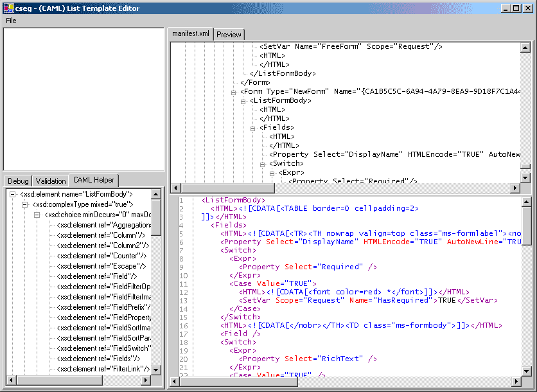
Task: Collapse the xsd:complexType mixed node
Action: [x=24, y=204]
